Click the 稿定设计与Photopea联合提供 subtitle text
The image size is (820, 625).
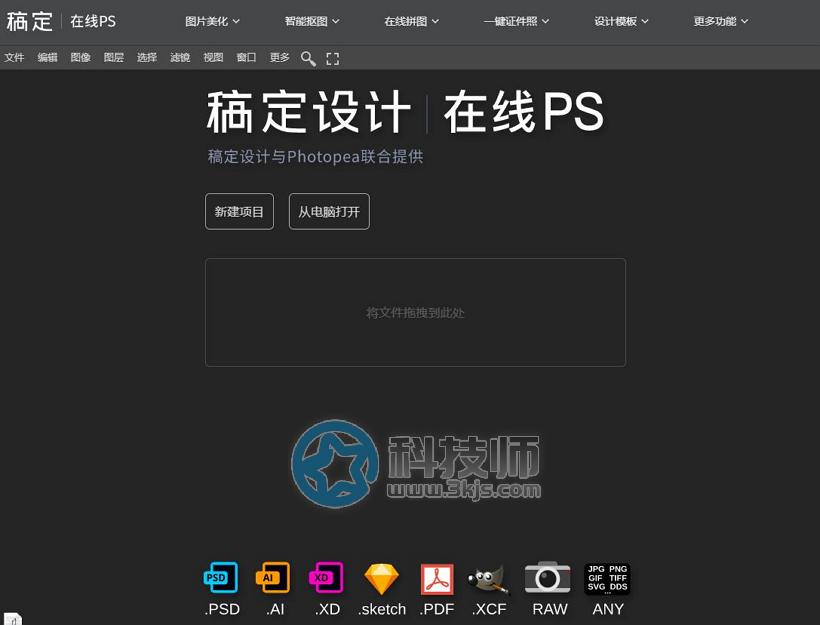pos(315,156)
